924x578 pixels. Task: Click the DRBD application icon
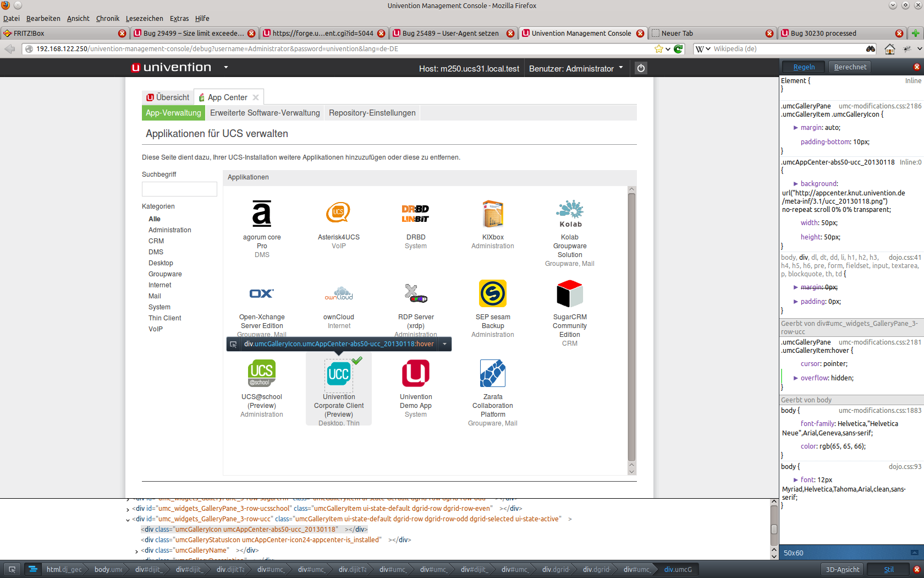[415, 214]
